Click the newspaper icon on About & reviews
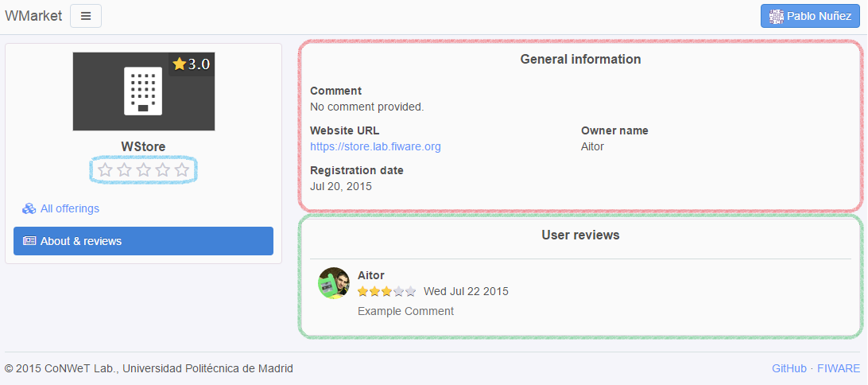The image size is (868, 385). (29, 241)
